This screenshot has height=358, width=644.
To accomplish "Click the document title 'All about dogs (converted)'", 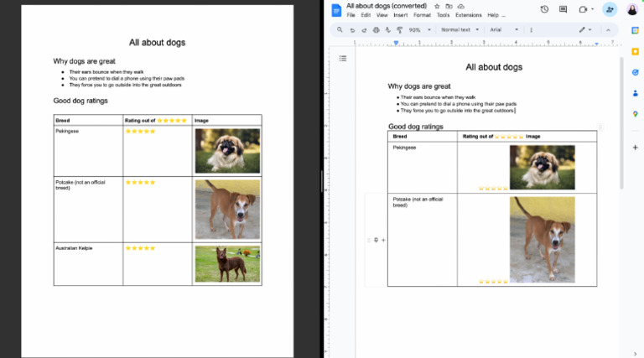I will tap(387, 6).
